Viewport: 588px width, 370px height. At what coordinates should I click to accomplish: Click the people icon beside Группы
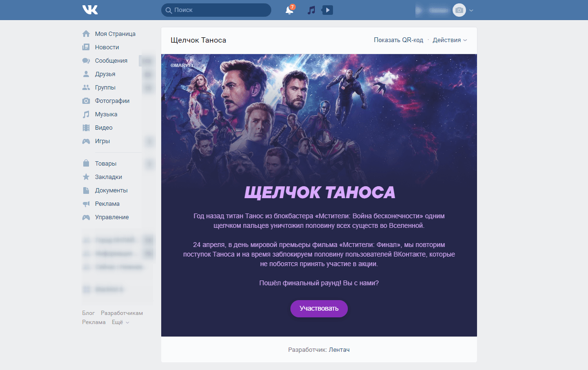coord(86,88)
